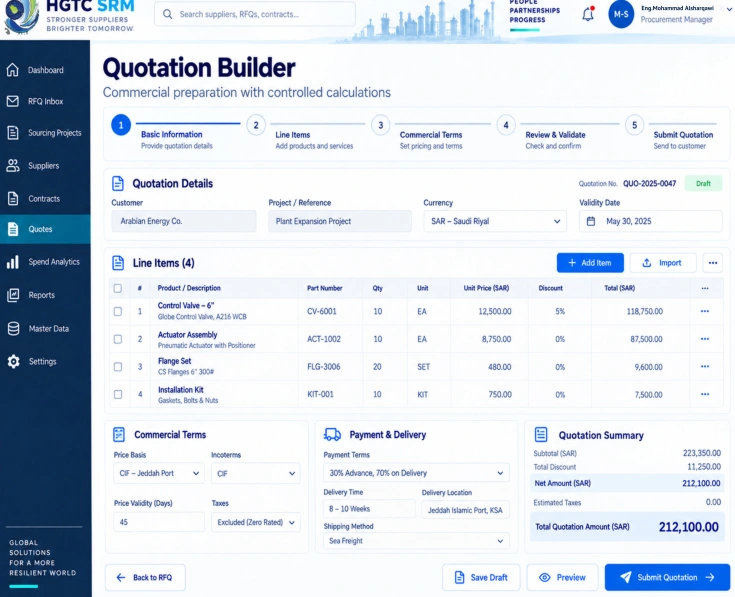Click part number CV-6001

pos(322,311)
